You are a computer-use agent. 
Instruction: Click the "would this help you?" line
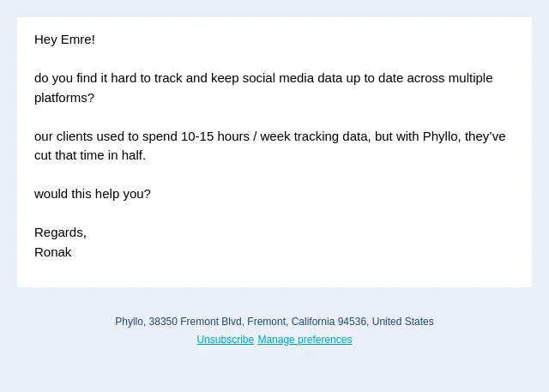[93, 194]
